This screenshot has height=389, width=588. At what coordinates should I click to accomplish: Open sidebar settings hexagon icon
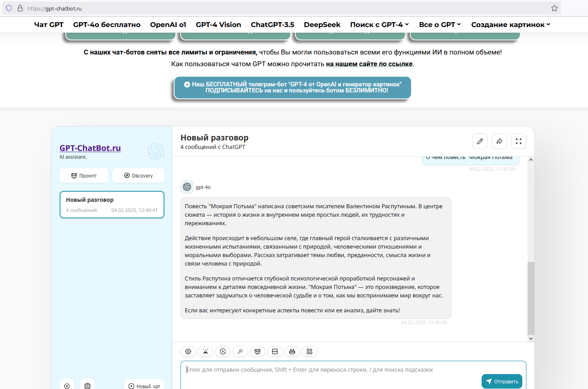click(67, 386)
